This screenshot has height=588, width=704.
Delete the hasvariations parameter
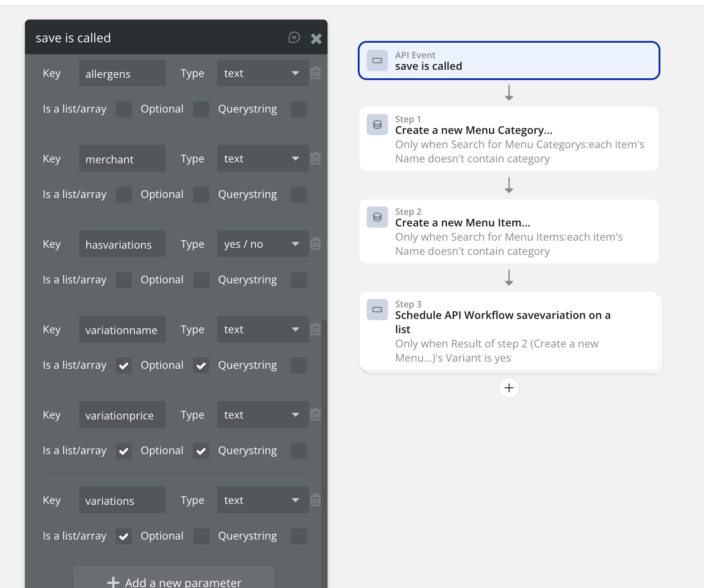point(316,244)
